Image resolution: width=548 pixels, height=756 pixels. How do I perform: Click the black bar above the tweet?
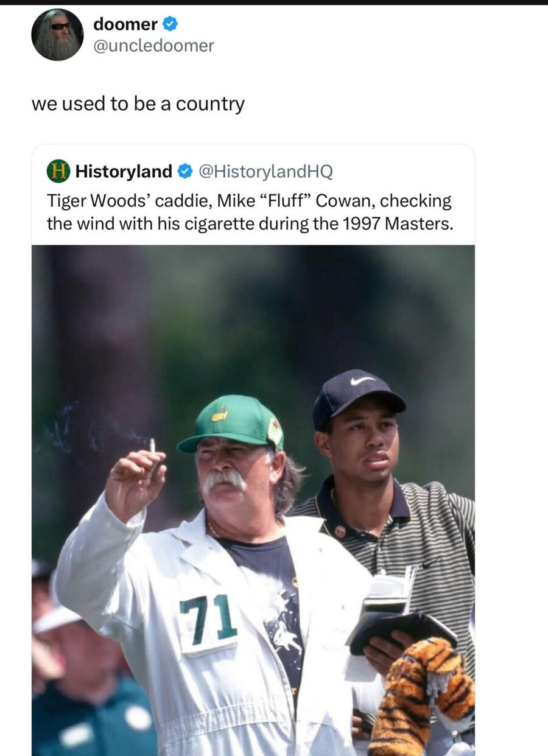[x=274, y=2]
